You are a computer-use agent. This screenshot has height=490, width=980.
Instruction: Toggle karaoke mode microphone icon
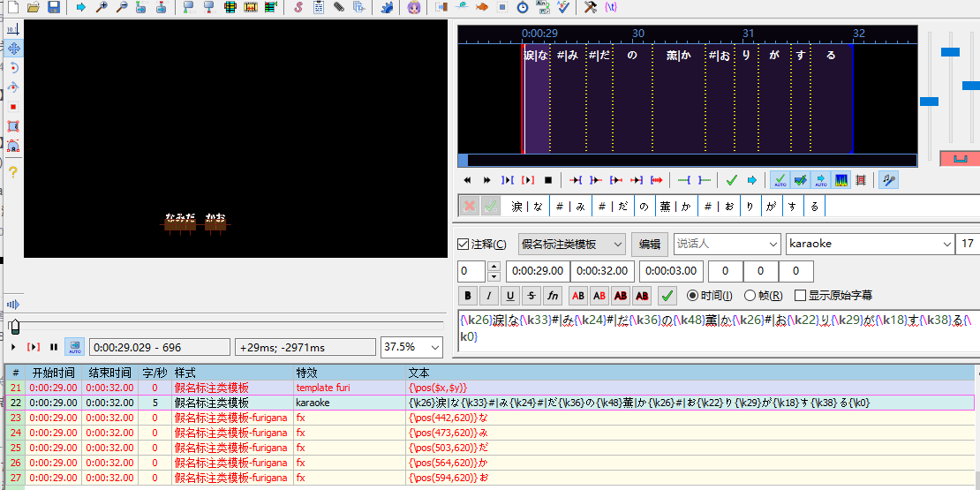pyautogui.click(x=886, y=180)
